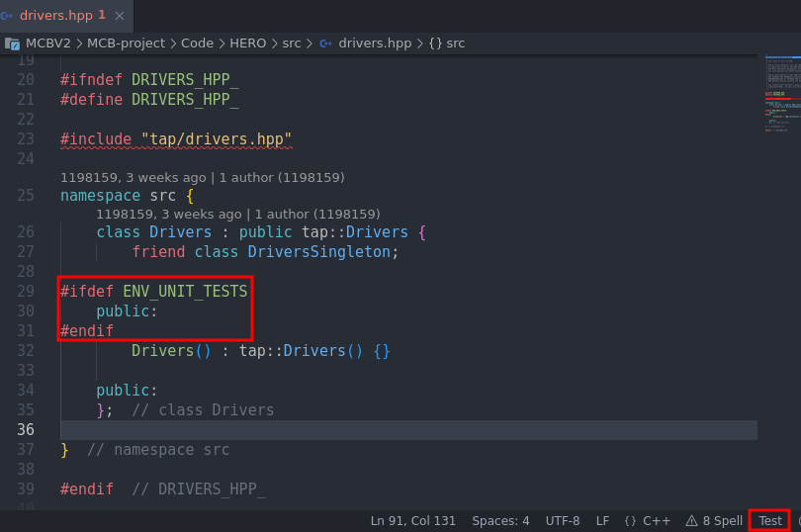Click the C++ file icon in breadcrumb
Image resolution: width=801 pixels, height=532 pixels.
point(325,44)
